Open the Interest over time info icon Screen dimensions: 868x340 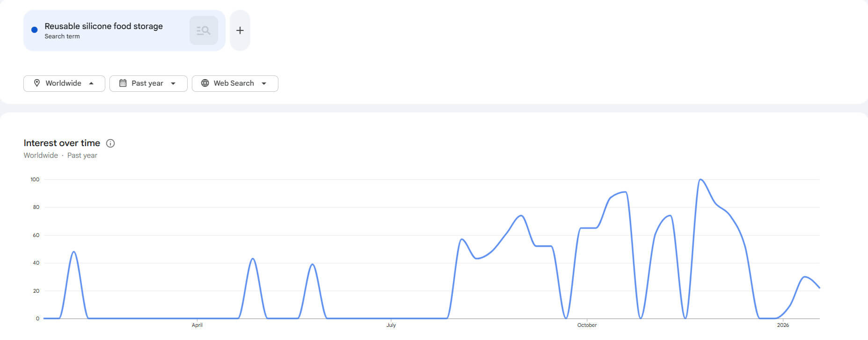click(110, 143)
